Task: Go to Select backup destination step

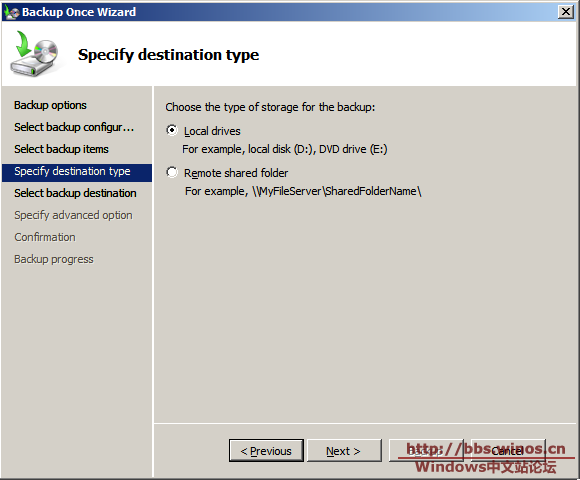Action: click(x=75, y=193)
